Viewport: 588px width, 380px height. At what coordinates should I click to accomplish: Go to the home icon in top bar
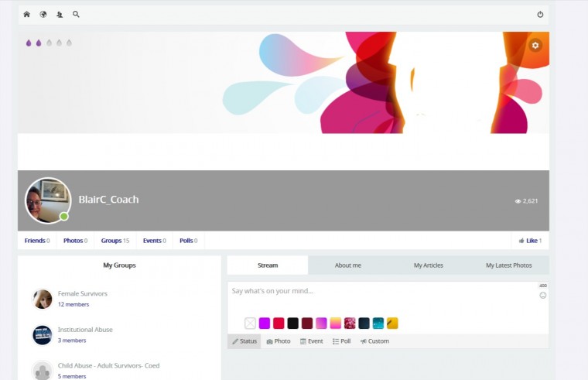click(x=26, y=14)
